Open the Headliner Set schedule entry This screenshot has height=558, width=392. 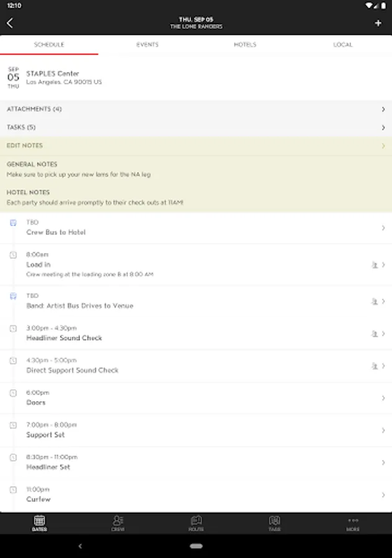(196, 463)
